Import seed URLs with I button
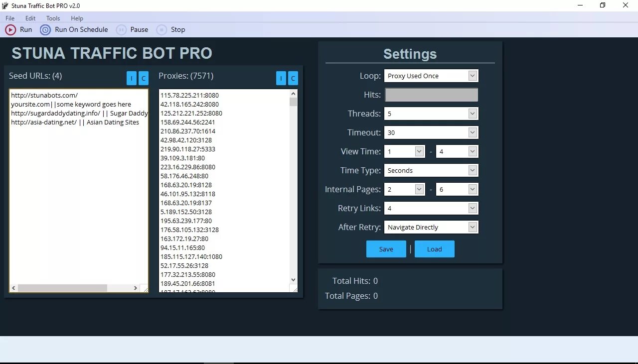Image resolution: width=638 pixels, height=364 pixels. coord(132,78)
